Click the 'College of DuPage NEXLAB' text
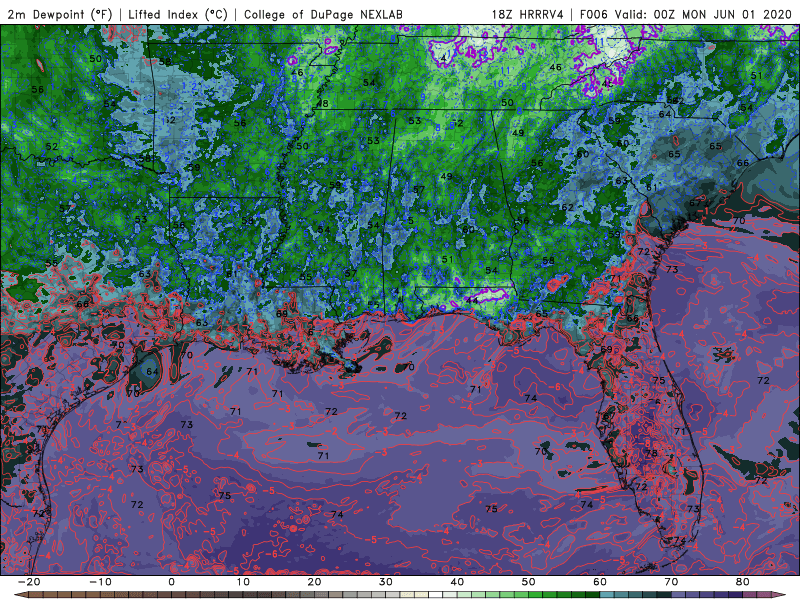Image resolution: width=800 pixels, height=600 pixels. coord(323,15)
